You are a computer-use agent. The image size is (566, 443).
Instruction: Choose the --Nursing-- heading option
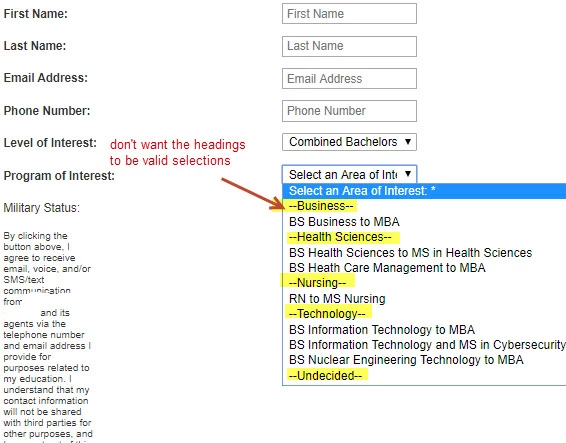click(x=424, y=283)
